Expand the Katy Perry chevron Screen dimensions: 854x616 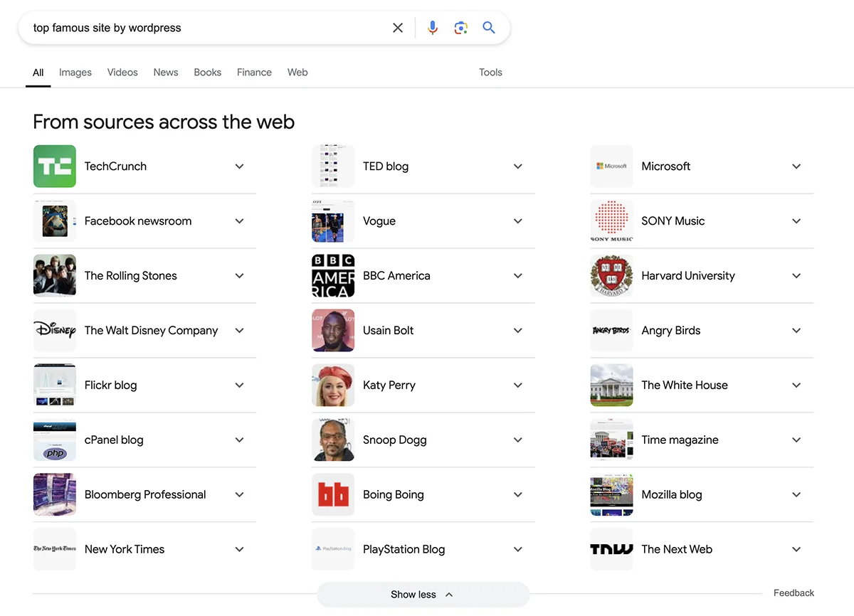518,386
